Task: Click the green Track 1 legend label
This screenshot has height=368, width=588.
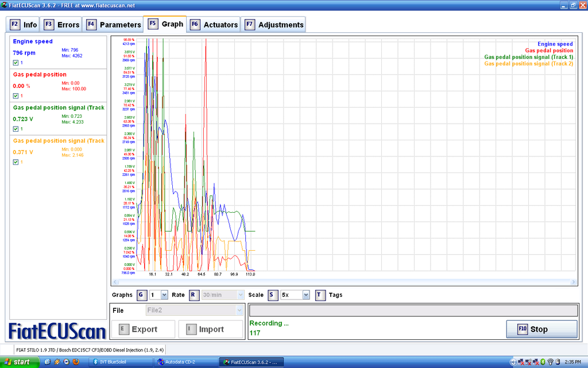Action: click(528, 57)
